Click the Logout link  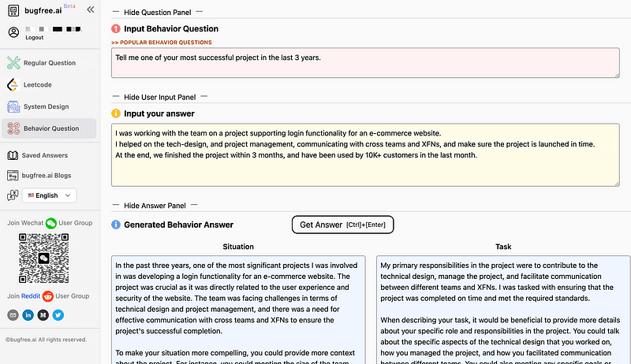point(34,38)
